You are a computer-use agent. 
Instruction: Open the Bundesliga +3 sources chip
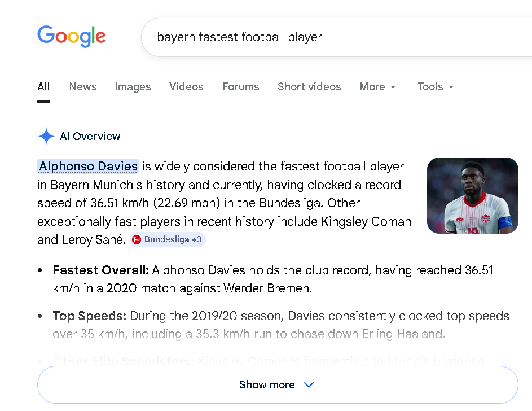pos(168,239)
